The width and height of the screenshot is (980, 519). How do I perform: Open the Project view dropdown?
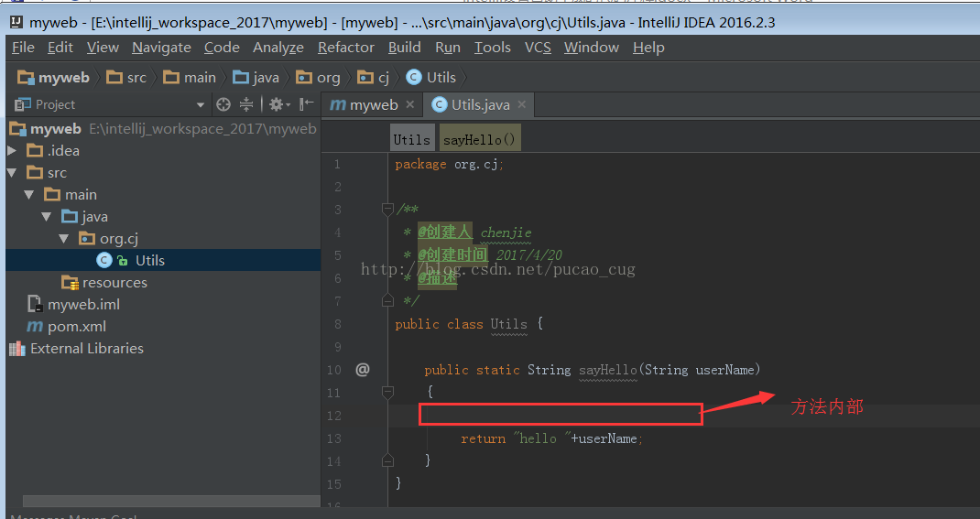click(x=201, y=104)
